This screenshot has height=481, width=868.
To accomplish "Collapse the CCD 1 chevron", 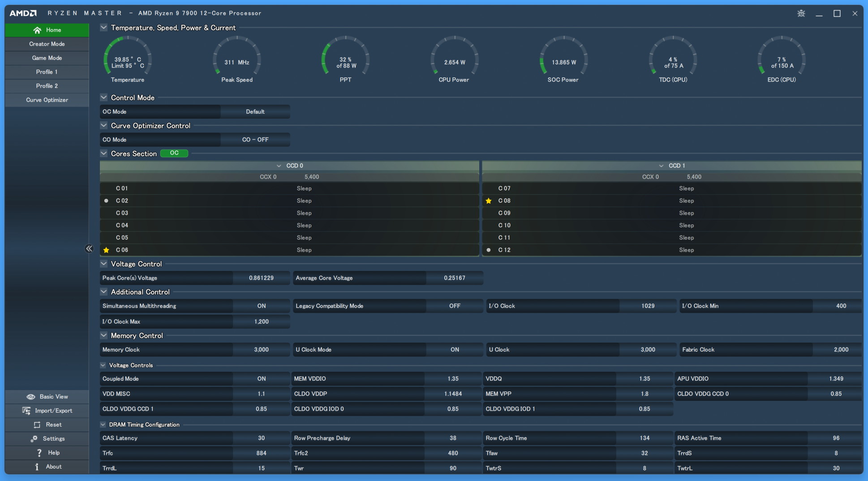I will 662,166.
